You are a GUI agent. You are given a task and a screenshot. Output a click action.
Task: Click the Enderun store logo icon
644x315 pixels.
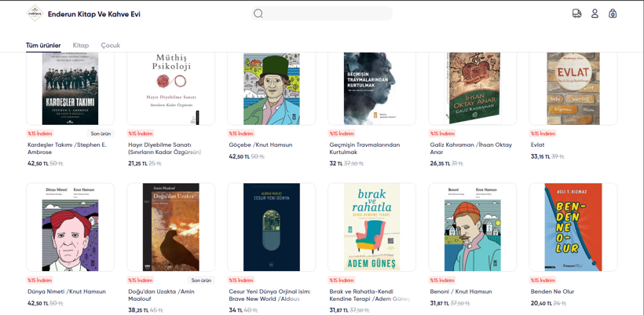coord(35,13)
